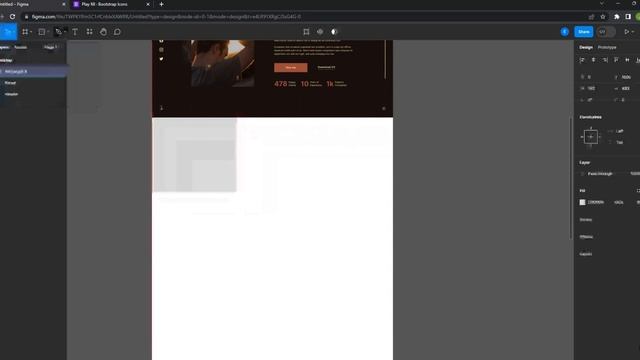Click the align vertical centers icon
The image size is (640, 360).
pos(627,60)
